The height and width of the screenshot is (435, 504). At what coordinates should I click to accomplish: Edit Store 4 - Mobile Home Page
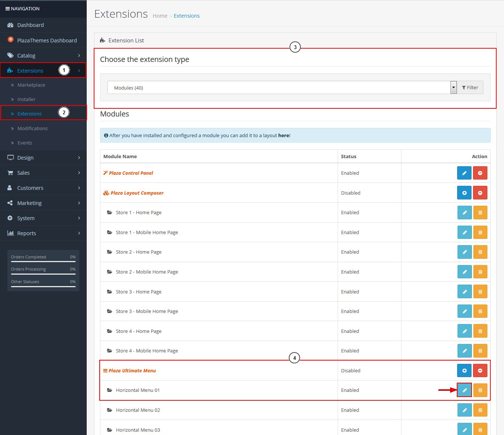tap(465, 351)
